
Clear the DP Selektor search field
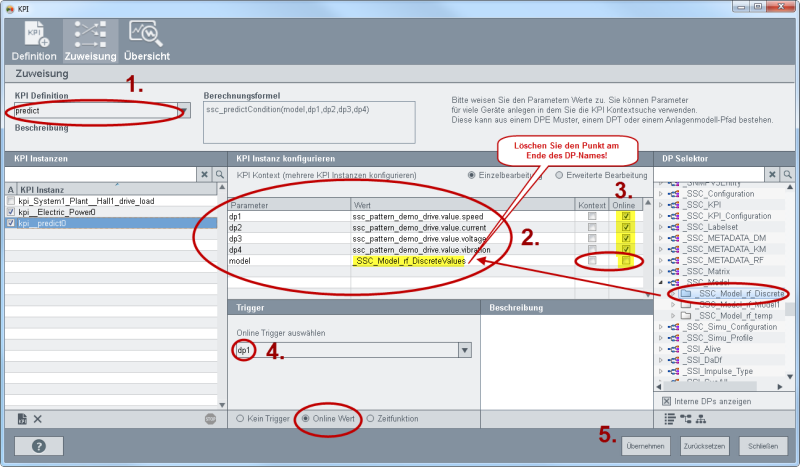click(x=772, y=175)
